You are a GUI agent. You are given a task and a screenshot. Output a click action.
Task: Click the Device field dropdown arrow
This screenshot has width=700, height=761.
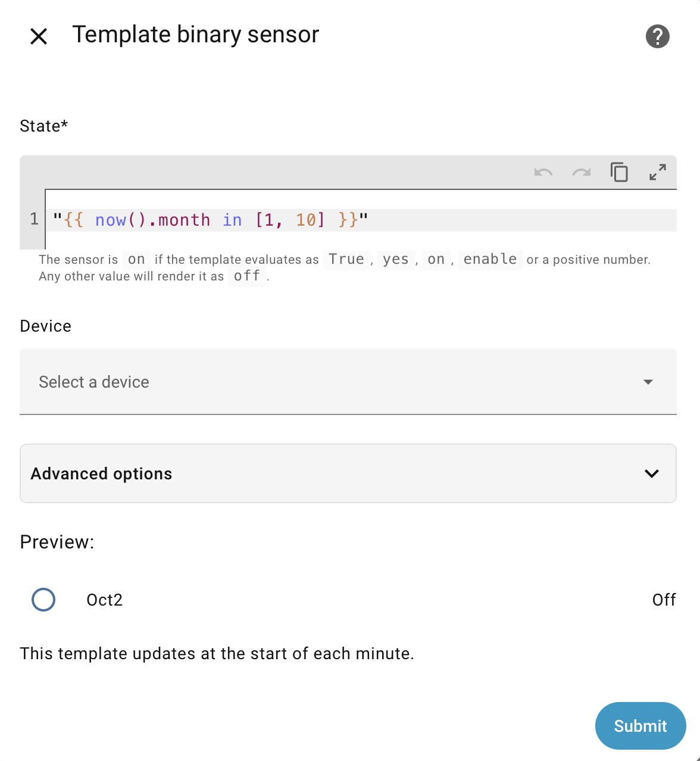648,382
